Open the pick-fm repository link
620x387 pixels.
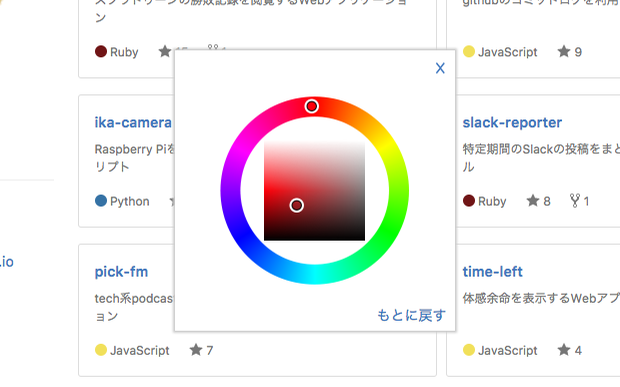[x=121, y=272]
